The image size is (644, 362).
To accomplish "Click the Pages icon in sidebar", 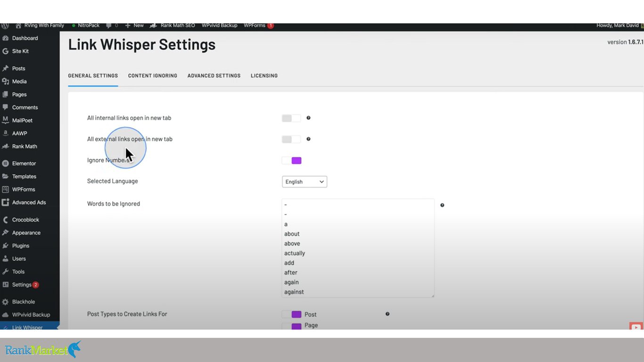I will click(x=5, y=94).
